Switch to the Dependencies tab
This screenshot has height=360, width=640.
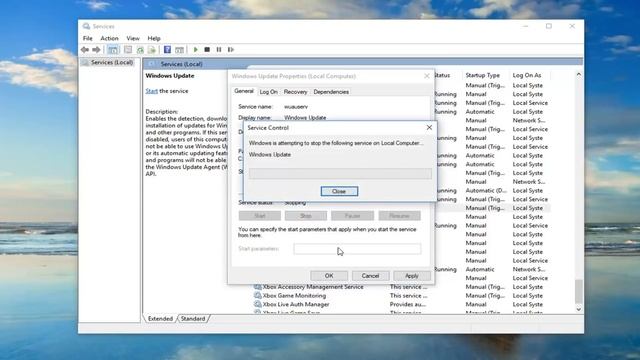[x=331, y=92]
